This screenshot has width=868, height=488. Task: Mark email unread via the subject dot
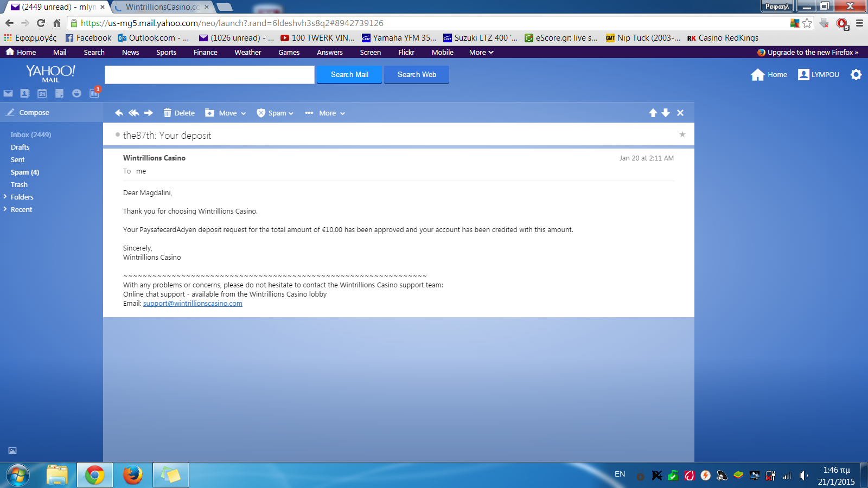click(x=118, y=134)
